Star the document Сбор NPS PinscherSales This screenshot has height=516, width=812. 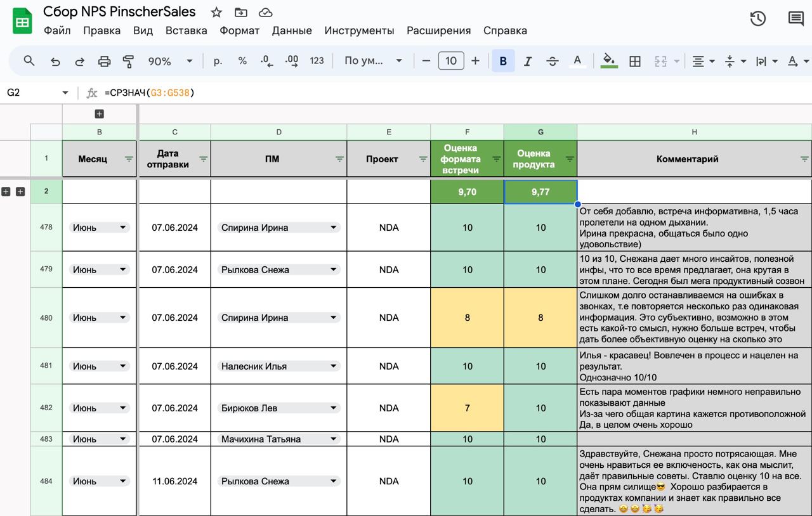pos(216,13)
